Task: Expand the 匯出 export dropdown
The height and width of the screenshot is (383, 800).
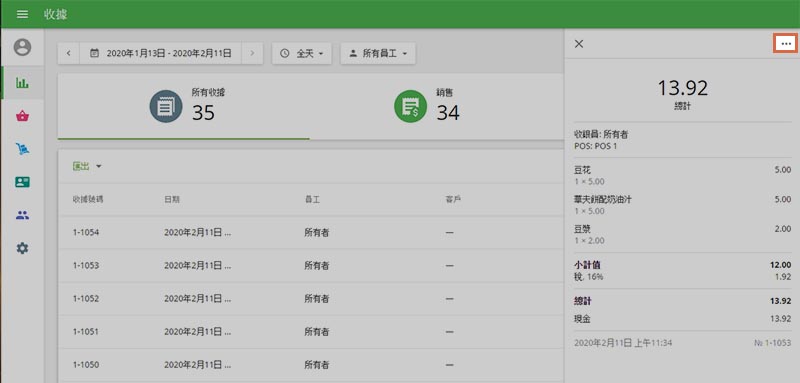Action: click(87, 166)
